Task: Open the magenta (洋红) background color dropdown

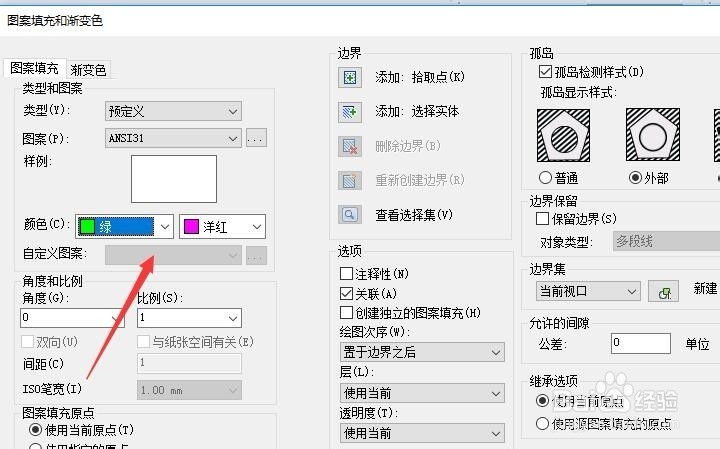Action: [222, 226]
